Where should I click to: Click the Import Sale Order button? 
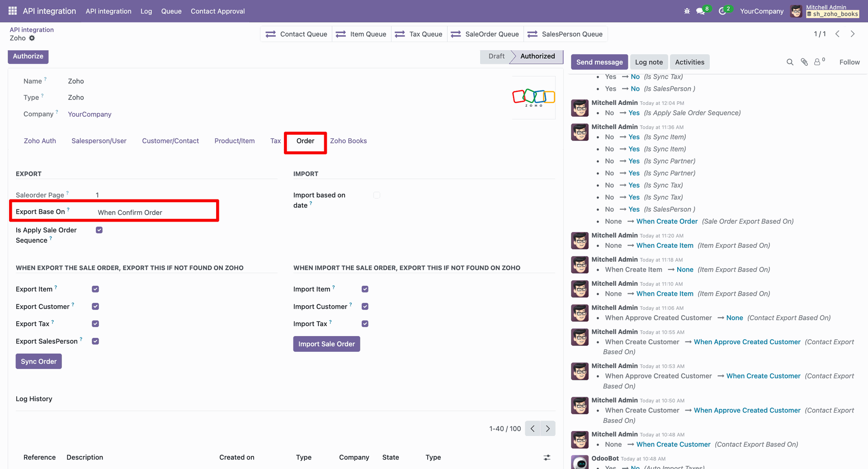[x=326, y=344]
